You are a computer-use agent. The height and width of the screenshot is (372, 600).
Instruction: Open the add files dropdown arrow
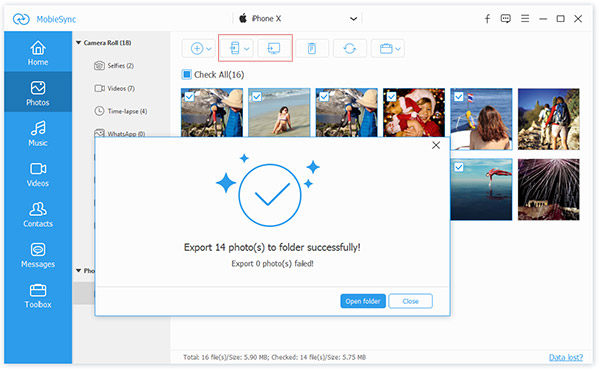pos(209,49)
